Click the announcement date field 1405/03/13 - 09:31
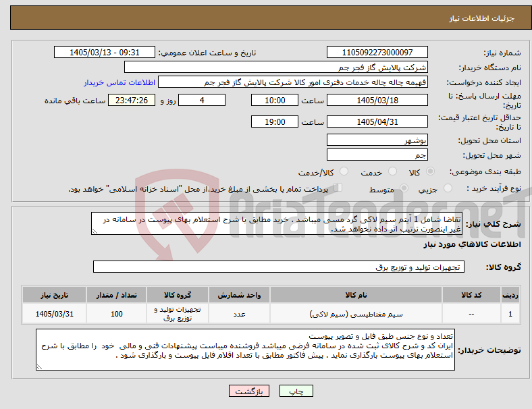The image size is (532, 409). [105, 52]
